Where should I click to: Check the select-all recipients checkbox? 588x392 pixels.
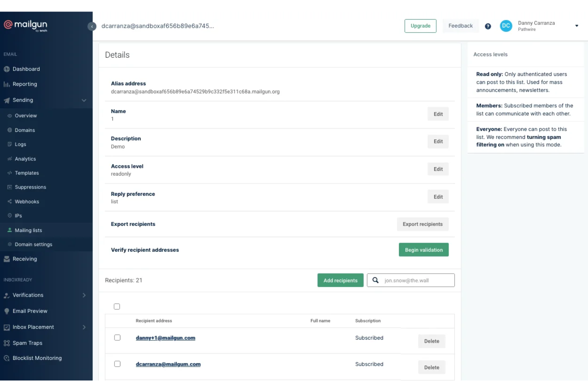[117, 306]
